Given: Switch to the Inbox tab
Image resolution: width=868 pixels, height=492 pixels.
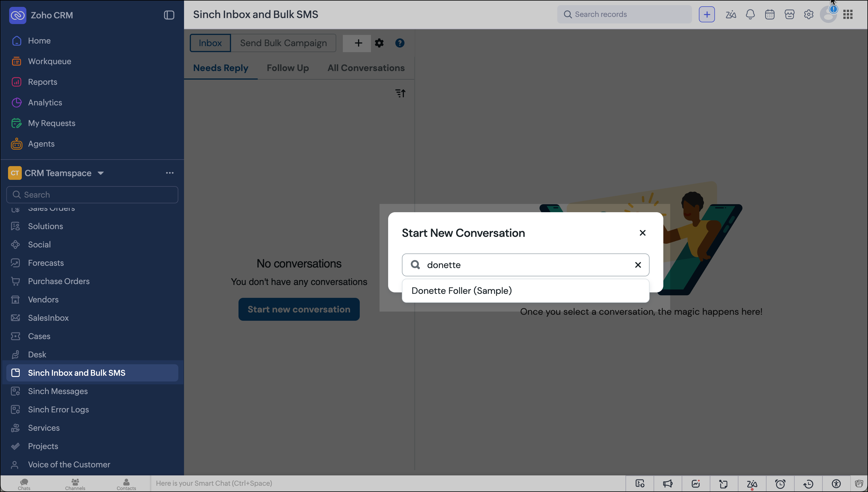Looking at the screenshot, I should (x=210, y=43).
